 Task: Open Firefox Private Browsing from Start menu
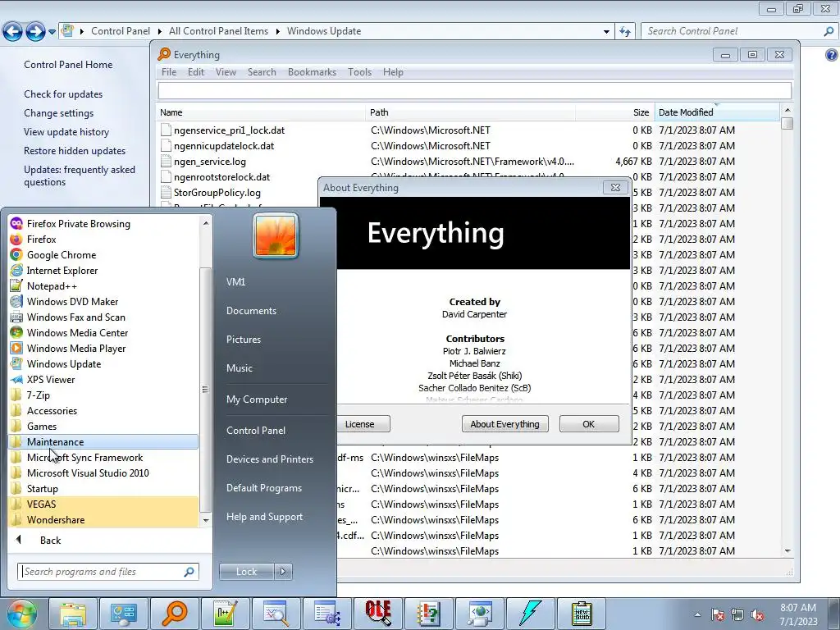click(78, 223)
